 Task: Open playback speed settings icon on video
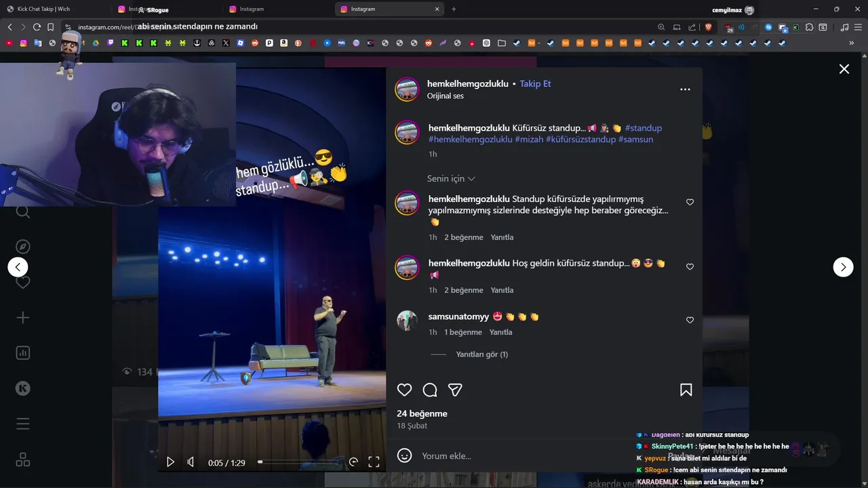(x=353, y=462)
